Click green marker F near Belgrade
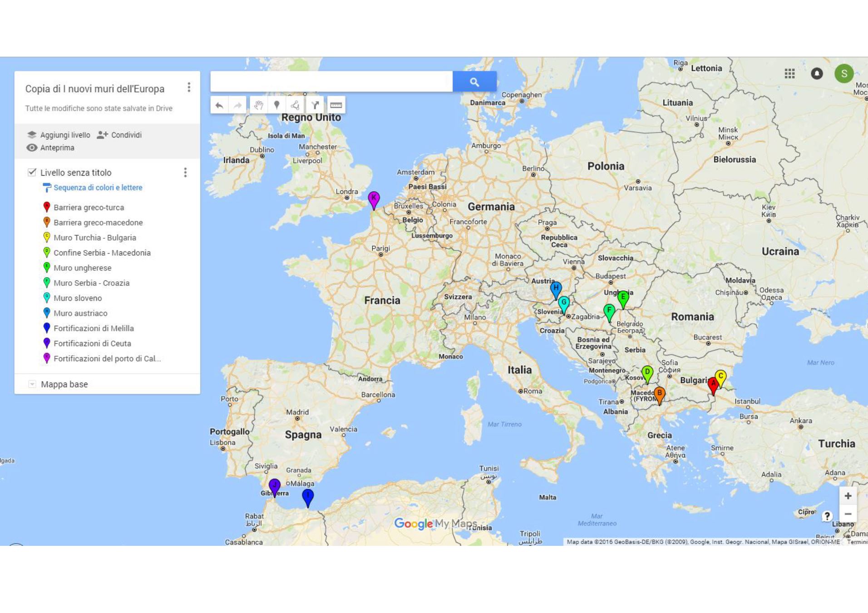 [609, 312]
